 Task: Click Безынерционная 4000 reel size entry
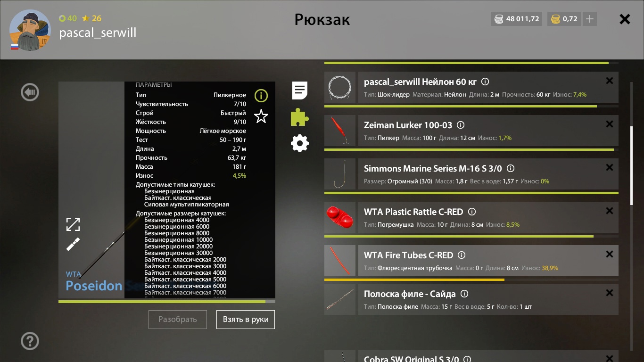click(177, 220)
